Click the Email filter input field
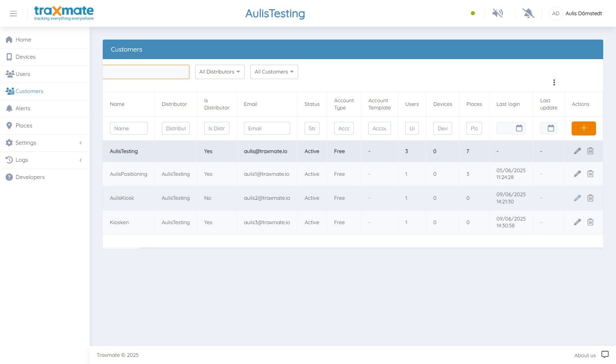 coord(267,128)
